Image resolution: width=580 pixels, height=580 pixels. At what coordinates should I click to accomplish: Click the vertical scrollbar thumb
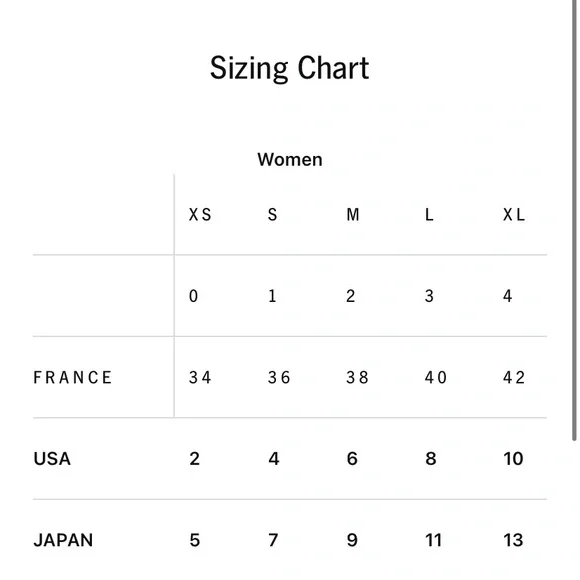[574, 220]
